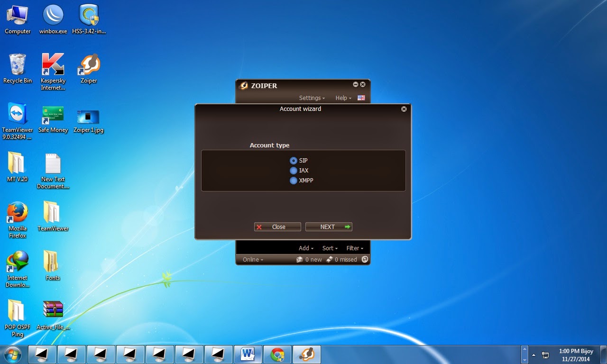
Task: Switch to Microsoft Word in taskbar
Action: [x=249, y=355]
